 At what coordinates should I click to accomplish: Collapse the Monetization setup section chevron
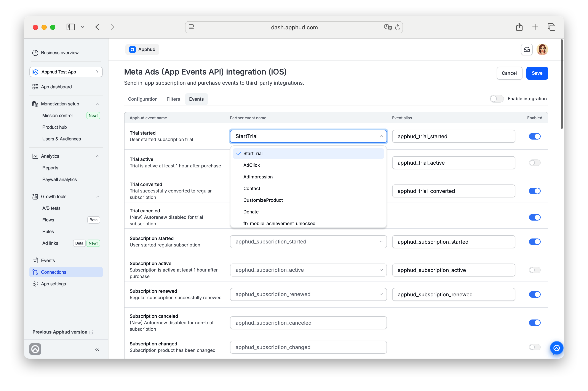point(98,104)
